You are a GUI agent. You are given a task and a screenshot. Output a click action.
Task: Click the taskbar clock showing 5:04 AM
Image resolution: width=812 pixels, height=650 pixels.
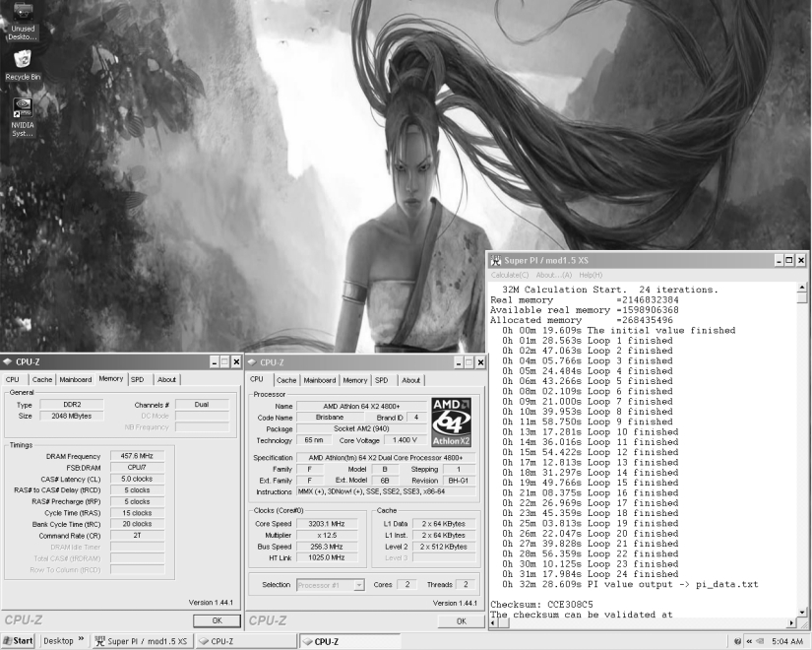(787, 642)
